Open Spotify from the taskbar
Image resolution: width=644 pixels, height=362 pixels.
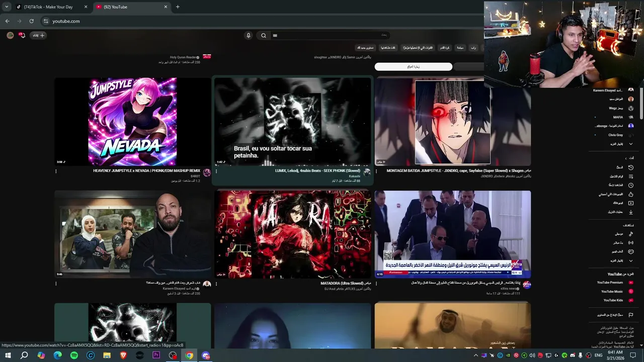point(74,355)
